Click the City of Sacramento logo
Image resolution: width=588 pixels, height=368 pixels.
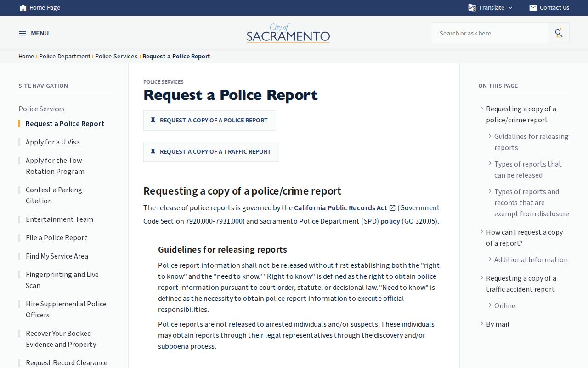[x=288, y=33]
